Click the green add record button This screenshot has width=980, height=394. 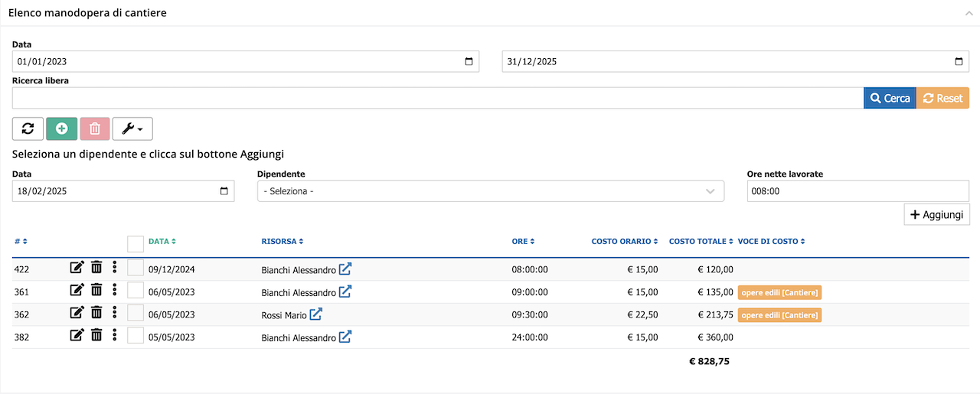point(61,129)
